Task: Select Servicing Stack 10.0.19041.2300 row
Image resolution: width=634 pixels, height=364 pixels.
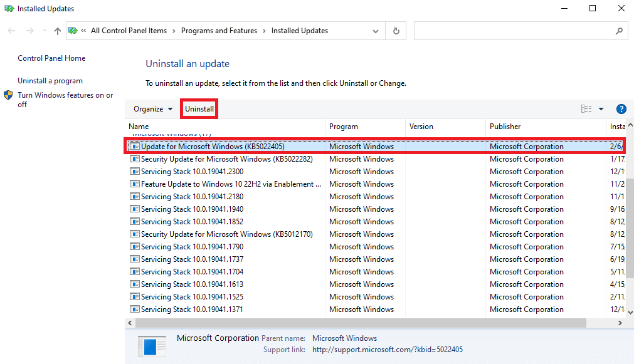Action: tap(375, 172)
